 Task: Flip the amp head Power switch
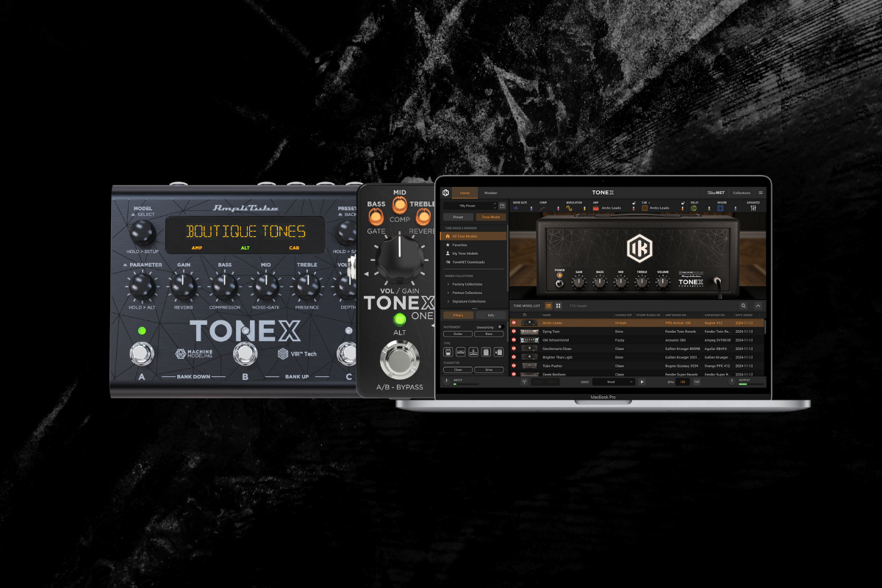tap(559, 282)
